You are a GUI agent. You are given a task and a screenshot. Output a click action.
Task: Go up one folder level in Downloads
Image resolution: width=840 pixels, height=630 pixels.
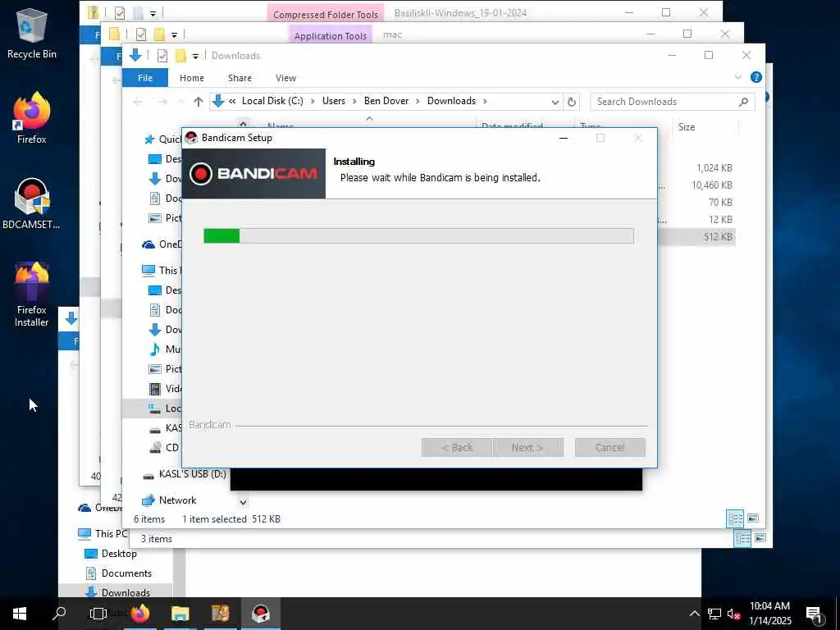click(199, 101)
